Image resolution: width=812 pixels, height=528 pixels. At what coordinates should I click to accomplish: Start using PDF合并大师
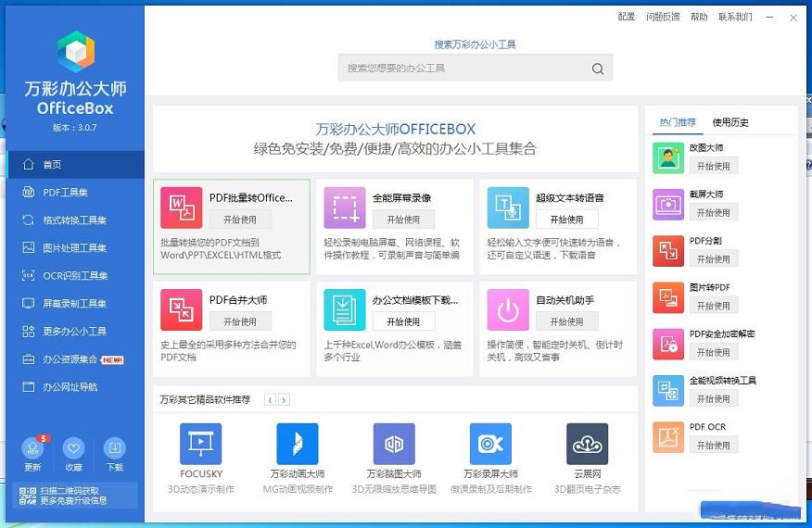240,321
